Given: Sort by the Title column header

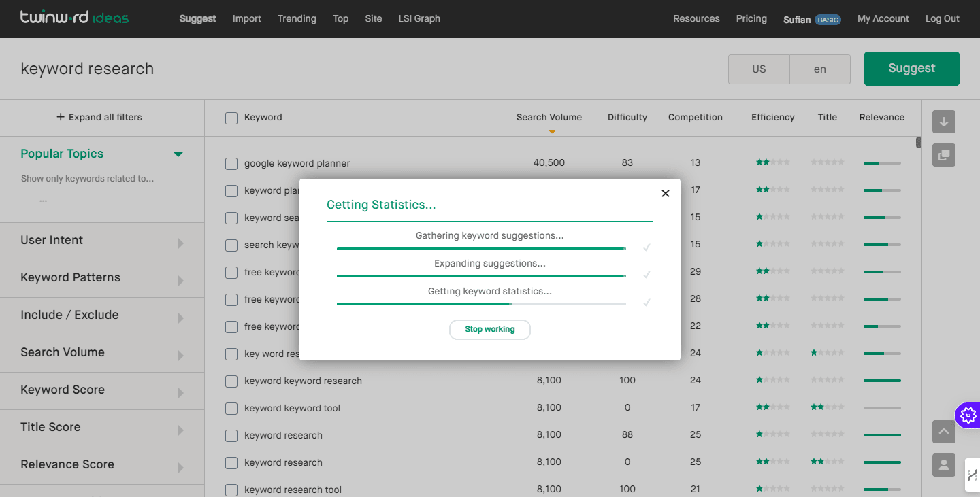Looking at the screenshot, I should [828, 117].
